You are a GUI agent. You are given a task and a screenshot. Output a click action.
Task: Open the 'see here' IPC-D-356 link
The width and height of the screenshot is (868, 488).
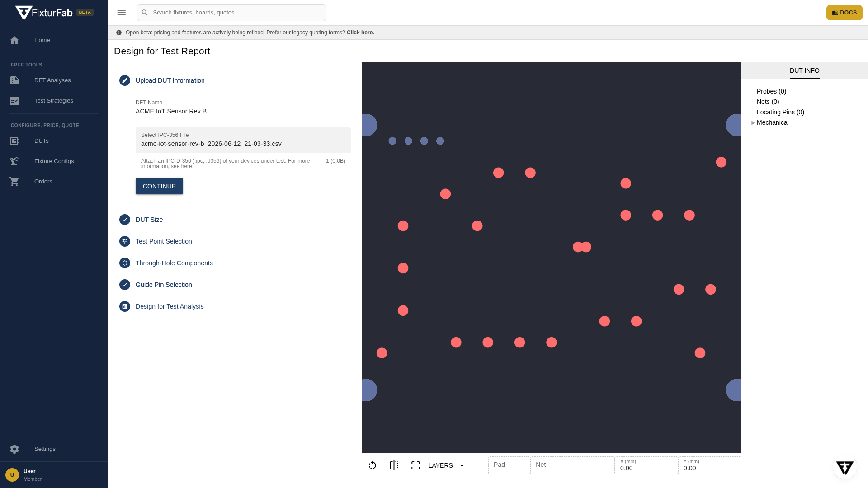click(181, 166)
